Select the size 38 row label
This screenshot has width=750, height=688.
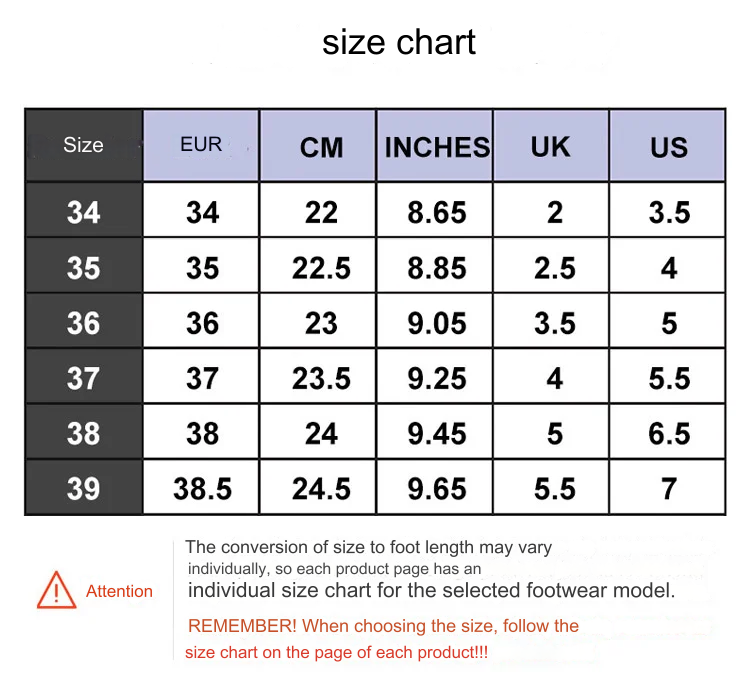coord(83,433)
